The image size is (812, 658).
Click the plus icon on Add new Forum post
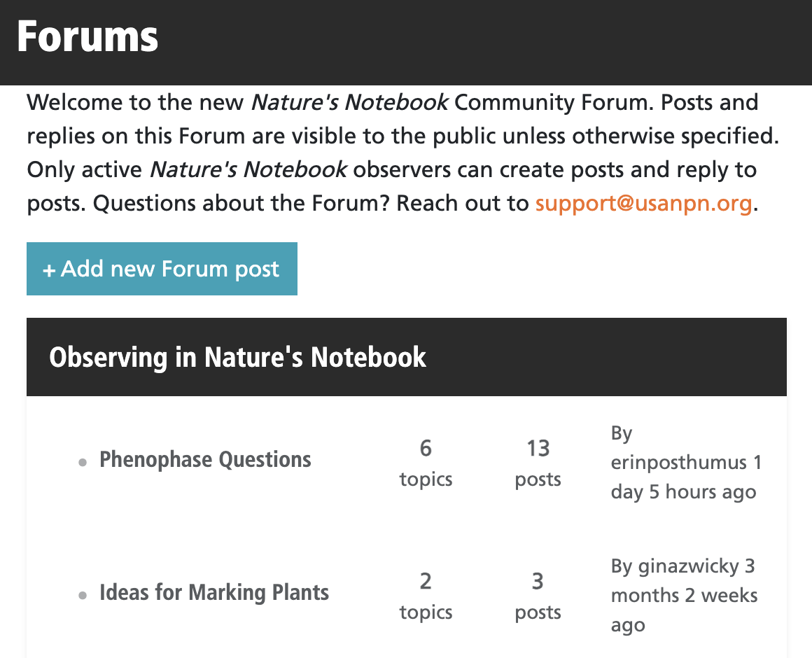(x=49, y=270)
